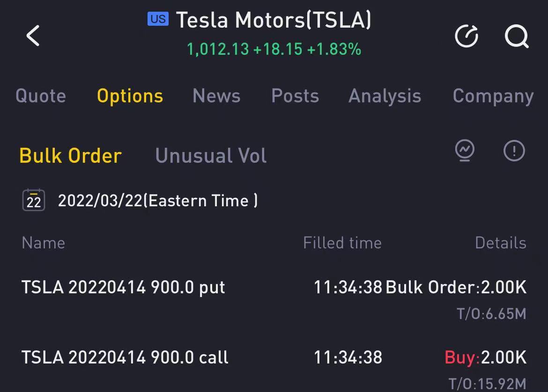Open the calendar date picker icon
This screenshot has width=548, height=392.
point(34,200)
